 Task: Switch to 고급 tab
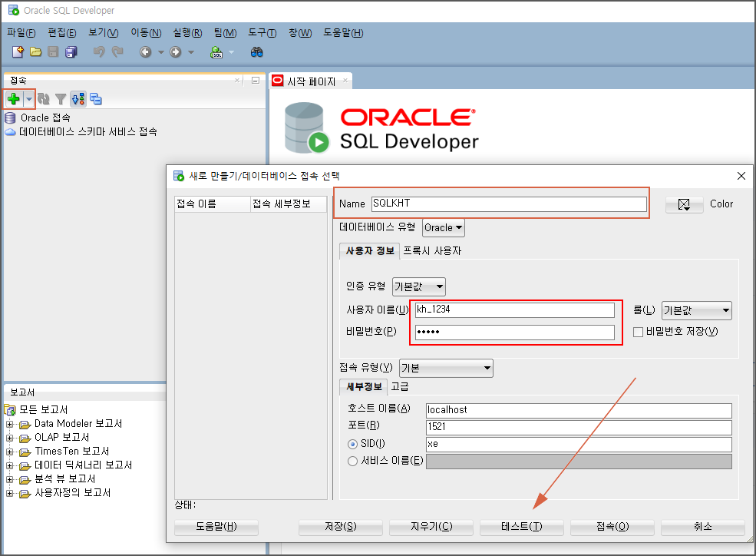coord(400,387)
